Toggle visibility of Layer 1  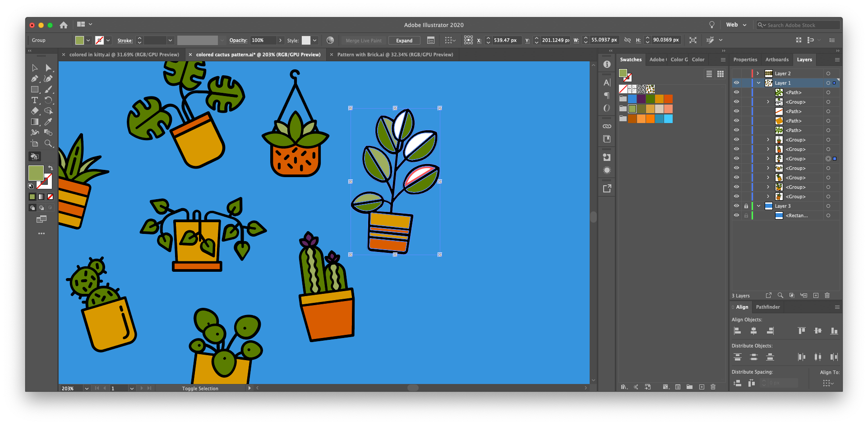point(736,83)
